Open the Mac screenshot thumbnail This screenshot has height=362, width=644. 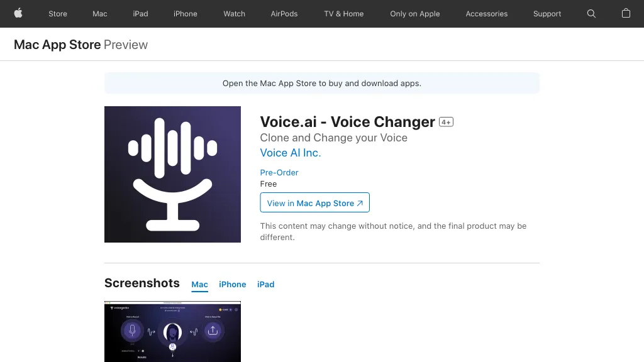[172, 331]
